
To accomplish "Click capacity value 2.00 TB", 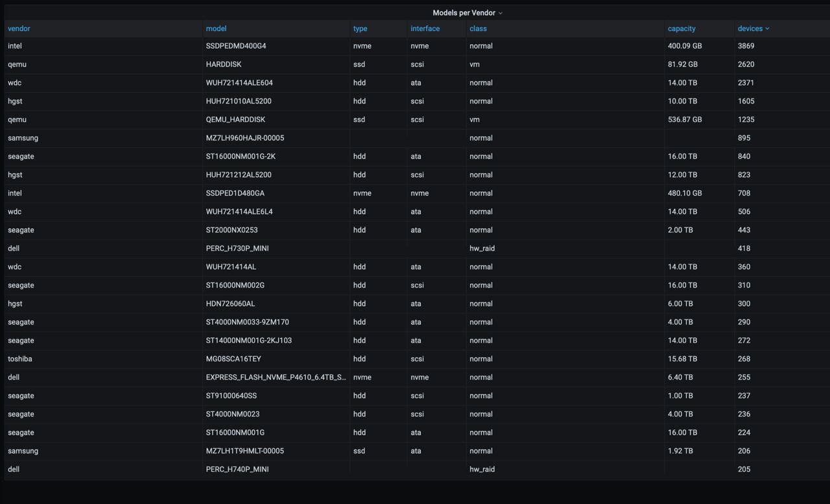I will [680, 230].
